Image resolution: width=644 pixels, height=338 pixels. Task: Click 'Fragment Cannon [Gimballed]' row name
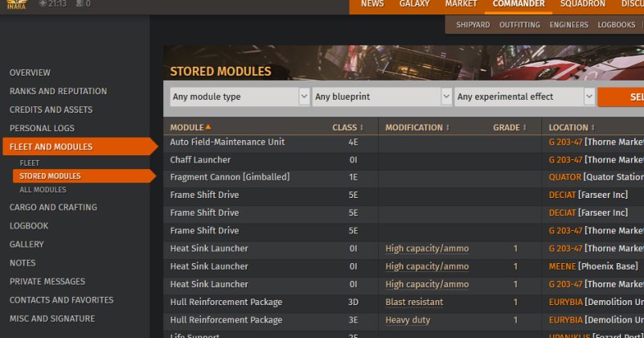[230, 177]
